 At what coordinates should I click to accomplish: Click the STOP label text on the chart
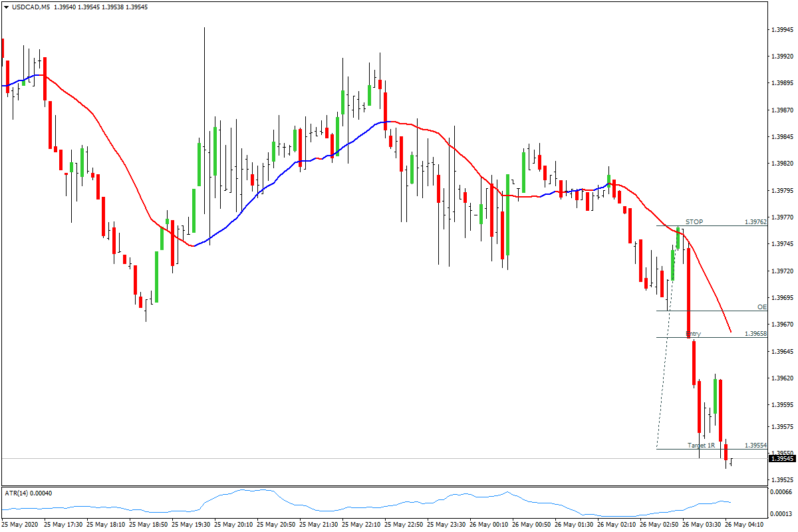(x=694, y=221)
